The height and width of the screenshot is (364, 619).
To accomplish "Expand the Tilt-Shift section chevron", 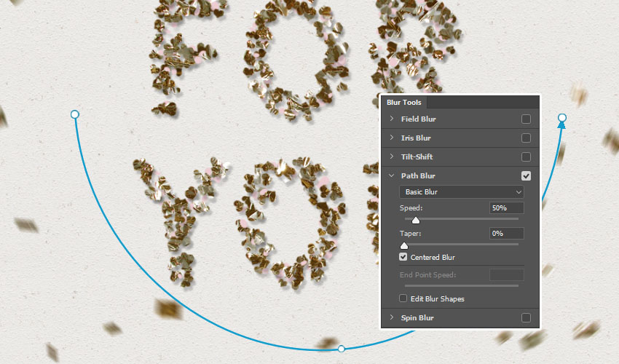I will point(391,157).
